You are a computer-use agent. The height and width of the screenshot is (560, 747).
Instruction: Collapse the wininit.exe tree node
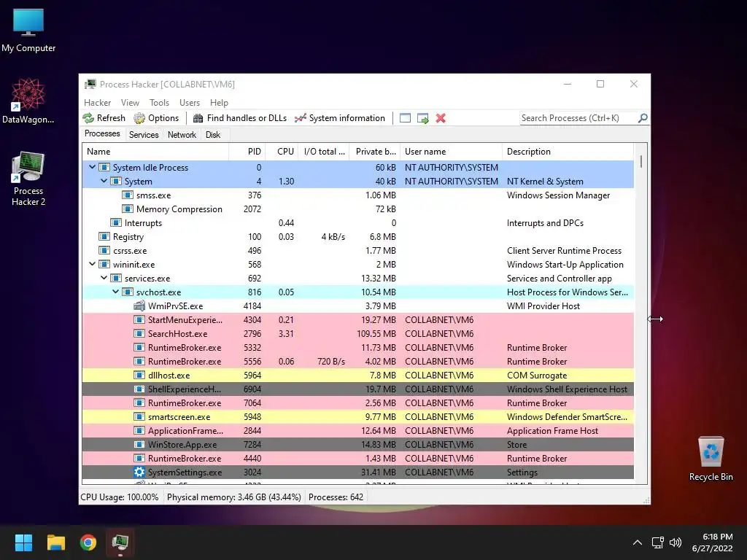(92, 264)
